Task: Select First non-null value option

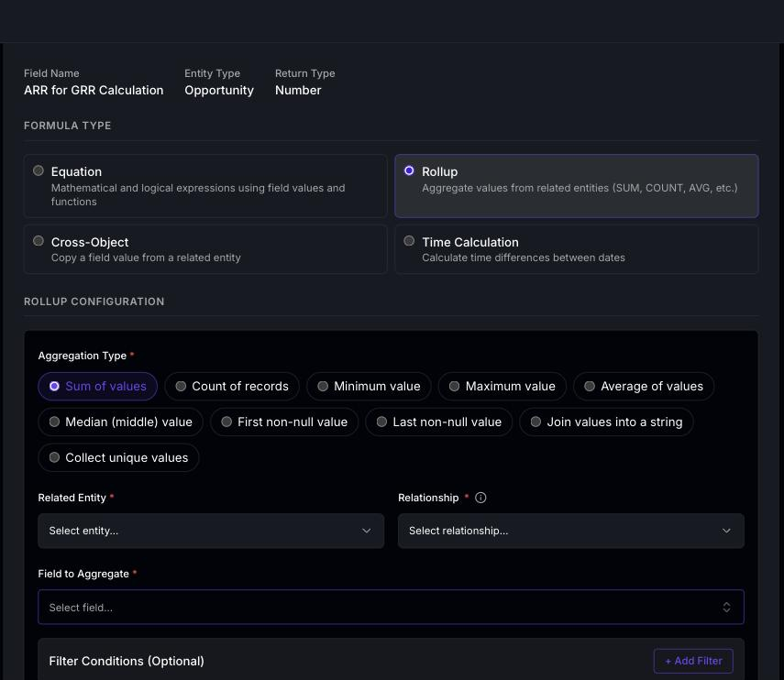Action: 284,422
